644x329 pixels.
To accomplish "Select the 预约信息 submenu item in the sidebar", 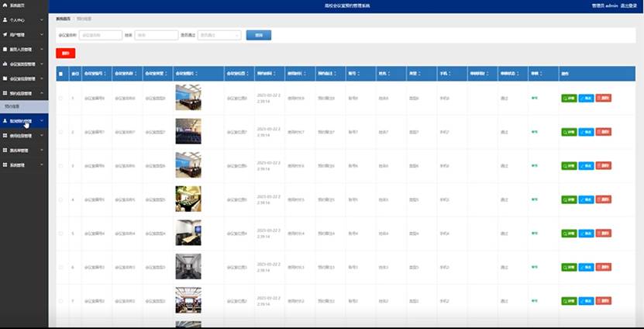I will pos(24,106).
